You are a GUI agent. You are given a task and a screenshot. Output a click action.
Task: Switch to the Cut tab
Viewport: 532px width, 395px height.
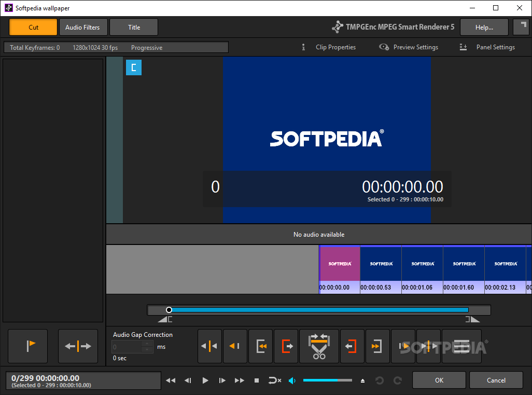coord(33,27)
